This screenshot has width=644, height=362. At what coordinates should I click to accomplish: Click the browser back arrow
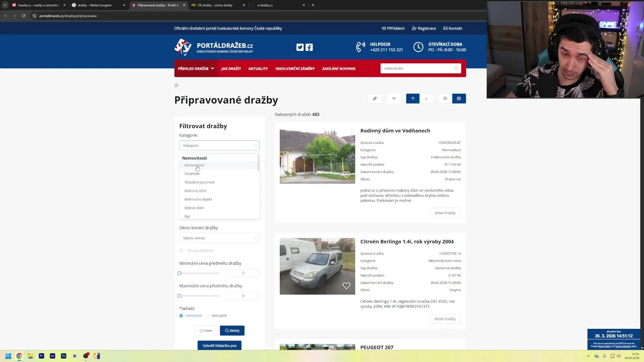[6, 16]
